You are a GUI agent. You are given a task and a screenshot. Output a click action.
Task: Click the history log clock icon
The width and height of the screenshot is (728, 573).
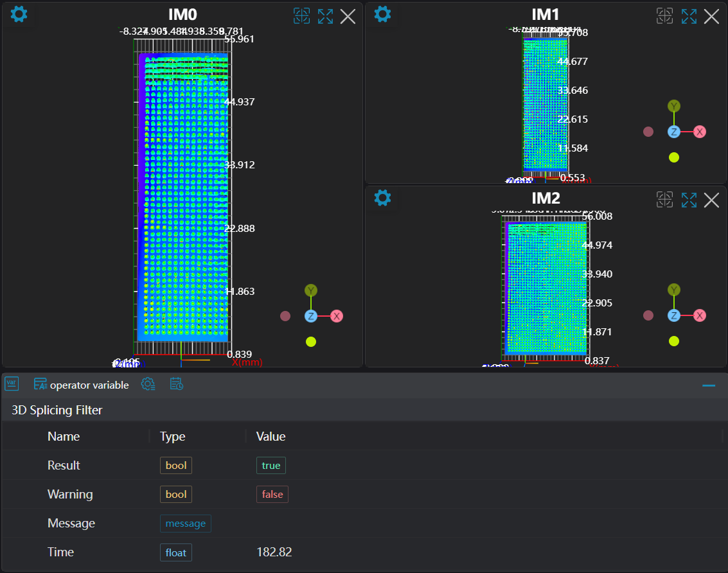[x=177, y=384]
